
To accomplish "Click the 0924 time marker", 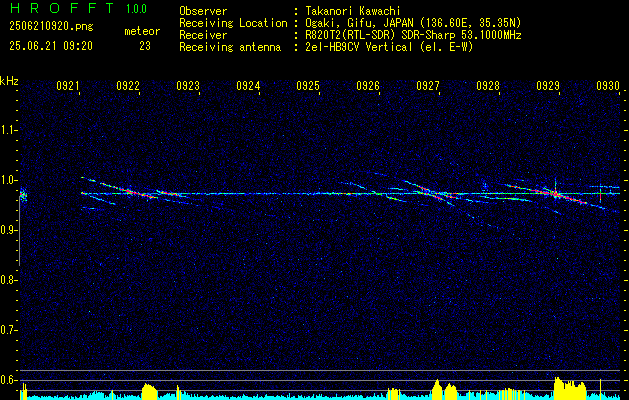I will coord(248,86).
